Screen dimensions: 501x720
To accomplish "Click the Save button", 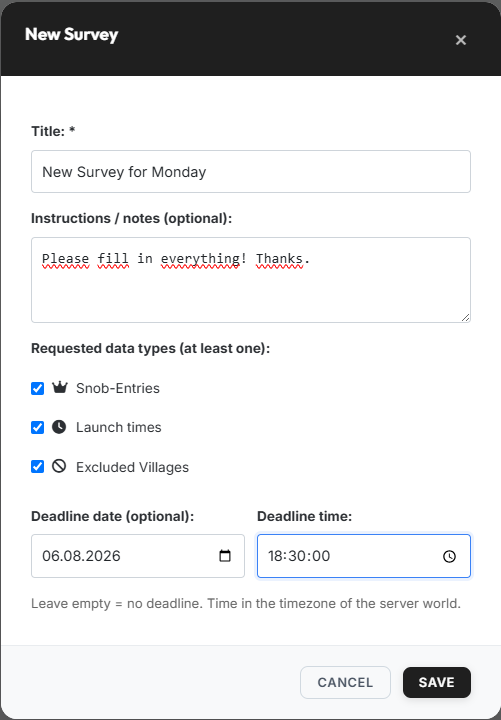I will pos(437,682).
